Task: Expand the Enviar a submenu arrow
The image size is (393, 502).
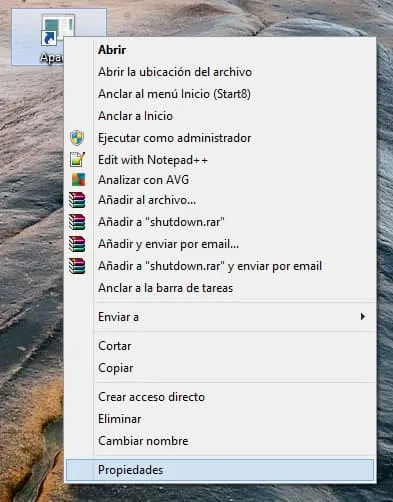Action: [x=363, y=316]
